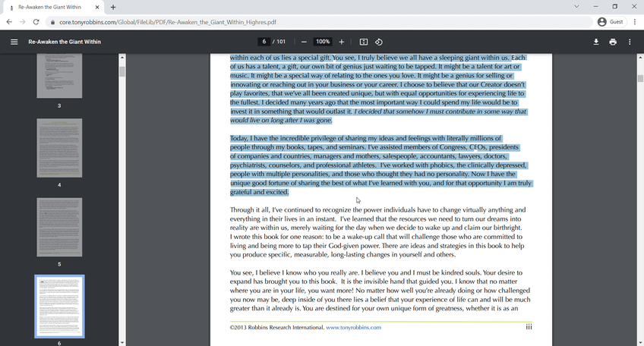The image size is (644, 346).
Task: Zoom out with the minus button
Action: coord(304,42)
